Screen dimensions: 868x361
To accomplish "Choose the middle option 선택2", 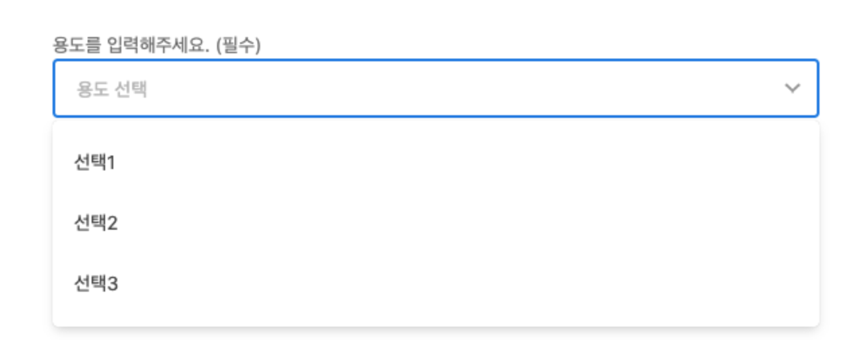I will click(x=436, y=224).
